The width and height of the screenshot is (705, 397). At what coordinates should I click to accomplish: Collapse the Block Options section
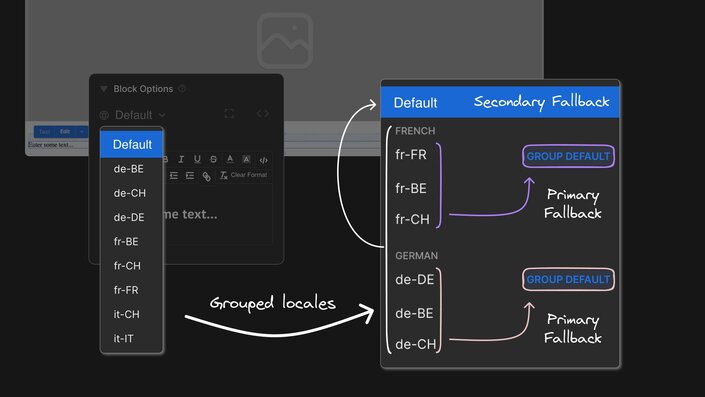[x=103, y=89]
